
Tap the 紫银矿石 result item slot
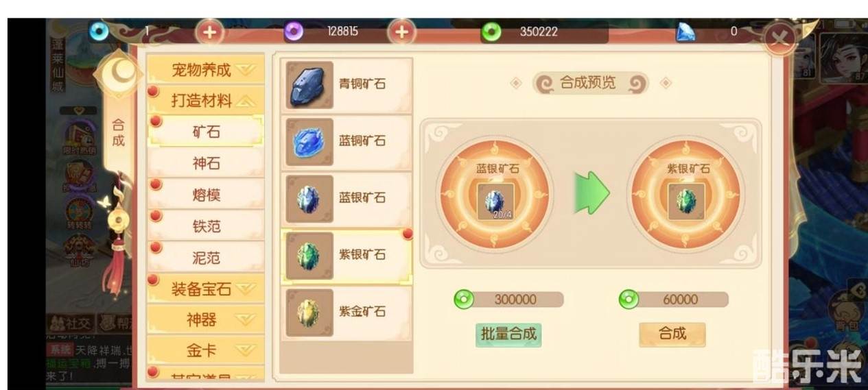(686, 202)
